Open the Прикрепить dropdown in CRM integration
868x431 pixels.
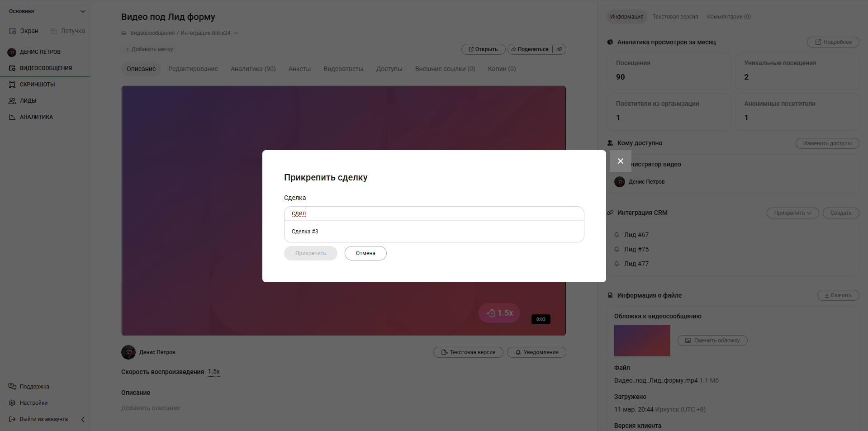(792, 213)
